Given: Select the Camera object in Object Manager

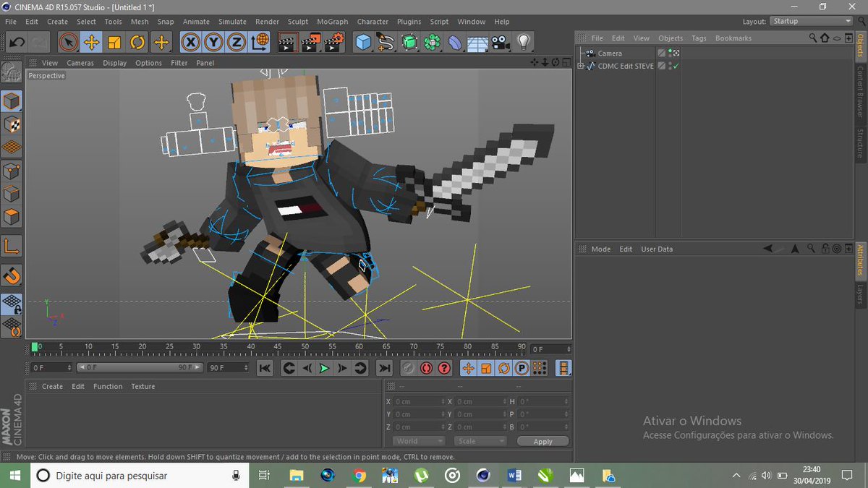Looking at the screenshot, I should pos(610,53).
